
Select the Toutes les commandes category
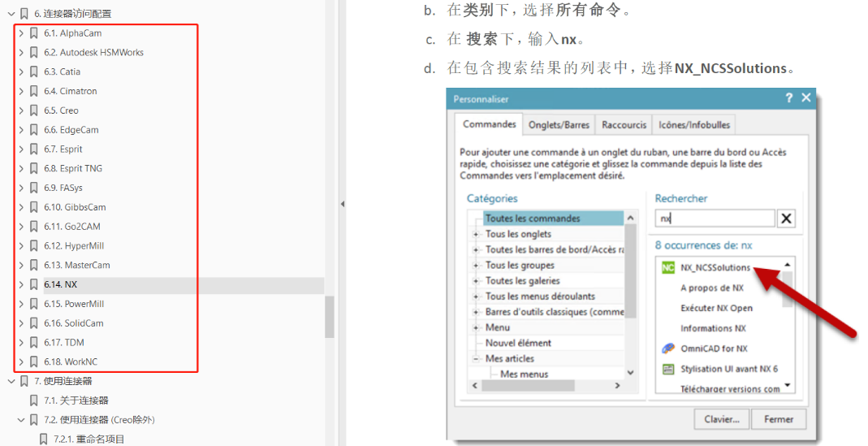(x=533, y=219)
